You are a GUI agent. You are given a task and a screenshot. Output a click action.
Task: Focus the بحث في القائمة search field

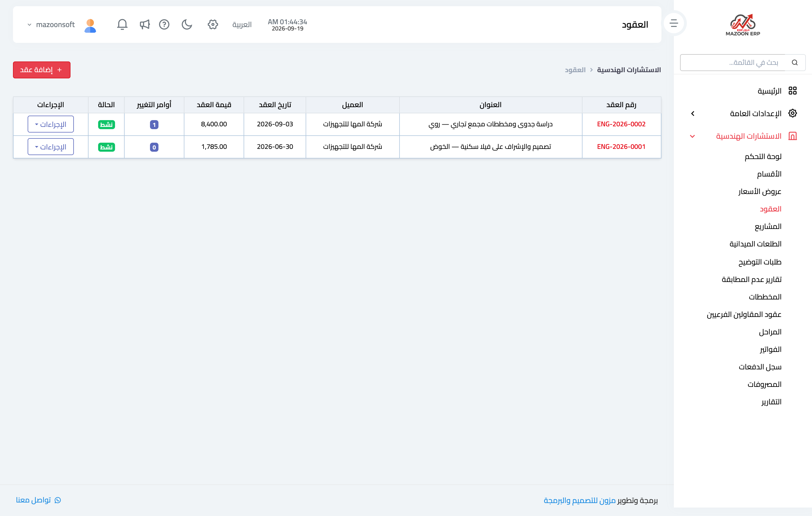733,62
